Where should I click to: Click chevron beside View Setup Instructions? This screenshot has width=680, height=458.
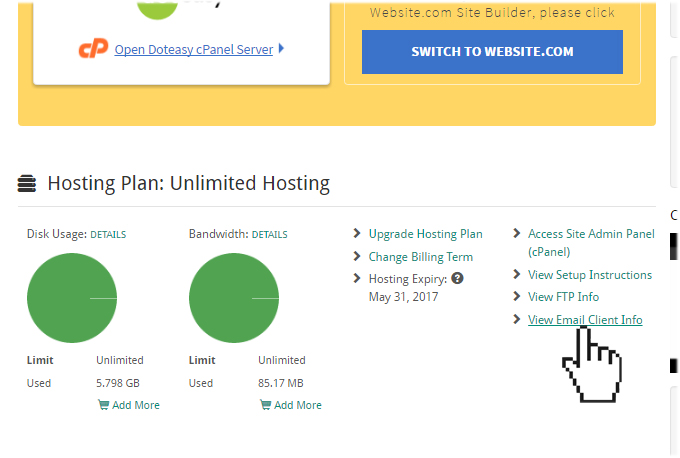click(517, 274)
